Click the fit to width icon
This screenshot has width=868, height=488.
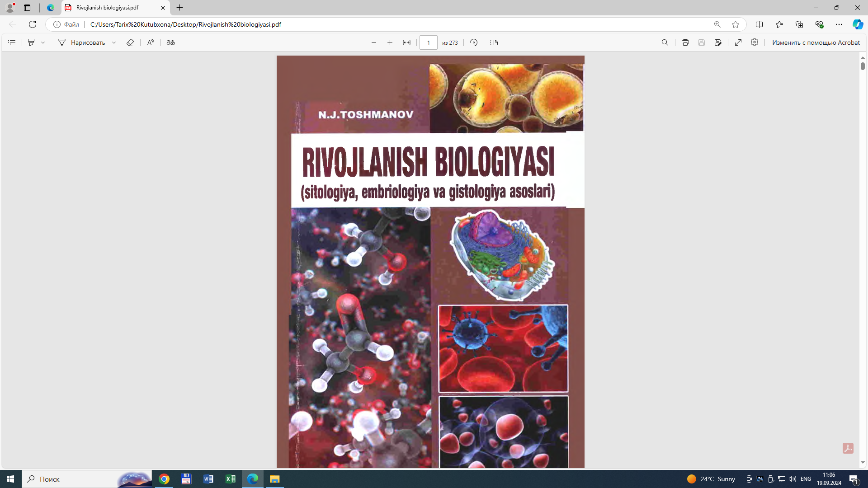click(406, 42)
